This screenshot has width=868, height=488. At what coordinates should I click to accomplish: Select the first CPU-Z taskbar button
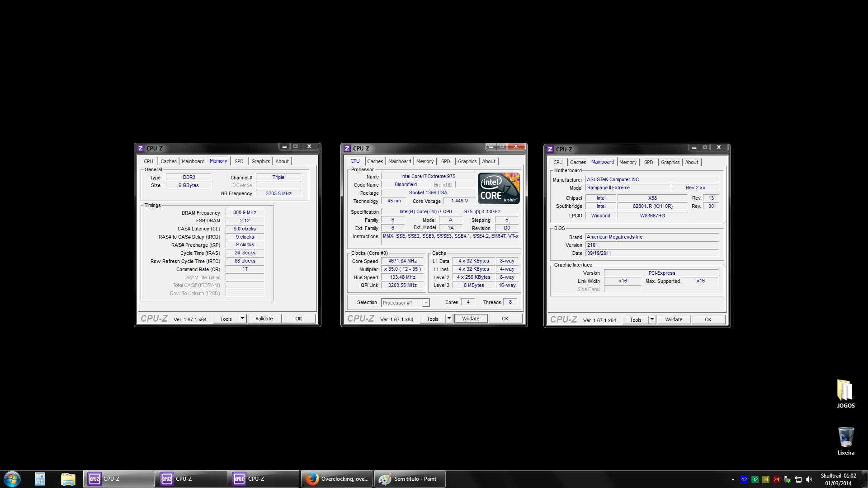[118, 479]
